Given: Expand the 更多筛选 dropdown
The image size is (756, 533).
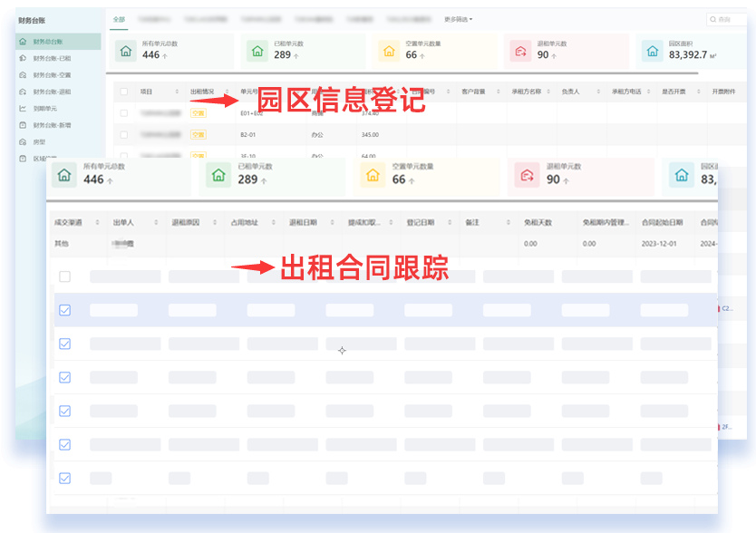Looking at the screenshot, I should 458,19.
